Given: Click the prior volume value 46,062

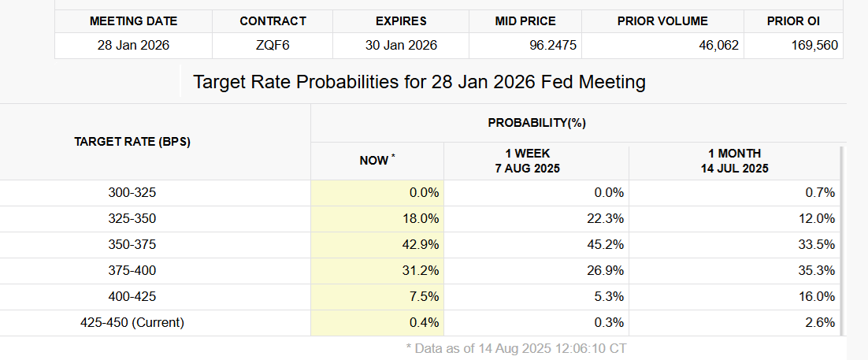Looking at the screenshot, I should click(718, 46).
